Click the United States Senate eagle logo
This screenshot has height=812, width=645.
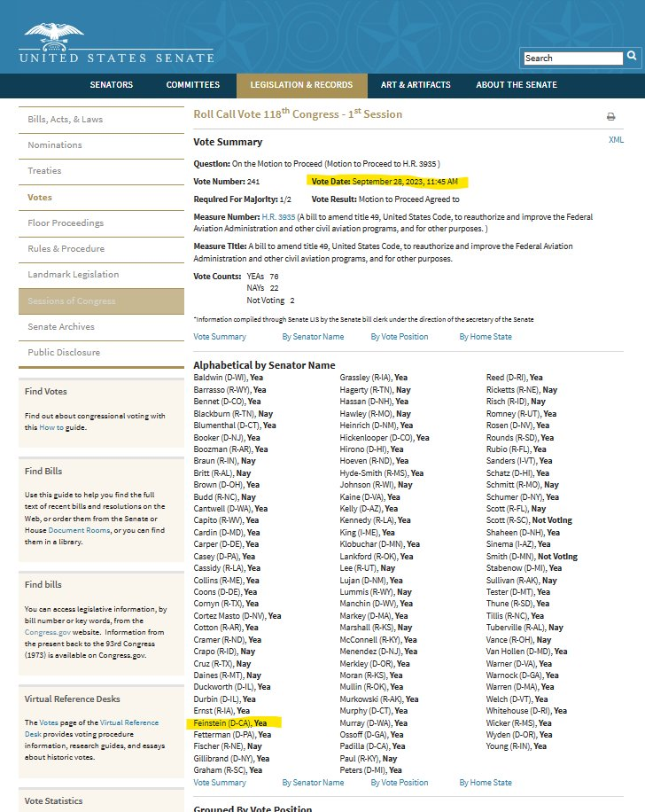point(116,43)
